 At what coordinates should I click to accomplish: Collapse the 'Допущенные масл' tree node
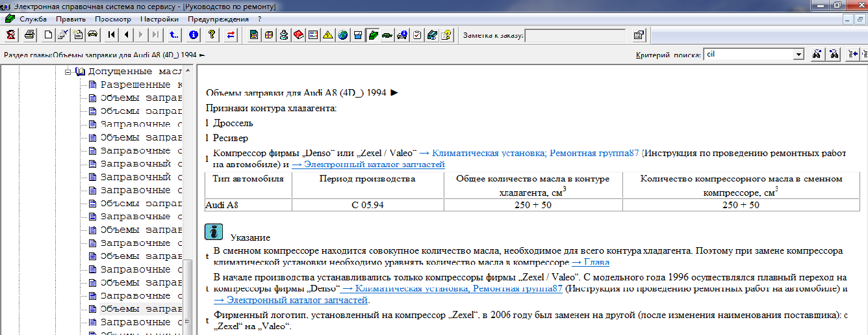point(68,72)
